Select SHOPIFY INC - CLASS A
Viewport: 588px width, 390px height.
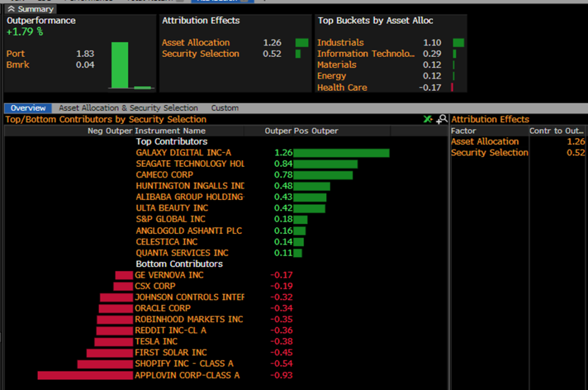184,364
